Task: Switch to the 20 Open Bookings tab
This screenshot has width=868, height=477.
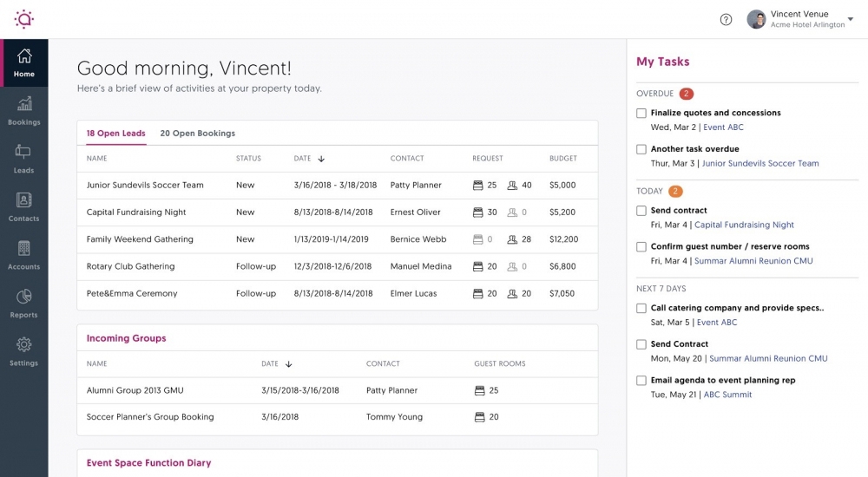Action: (x=197, y=134)
